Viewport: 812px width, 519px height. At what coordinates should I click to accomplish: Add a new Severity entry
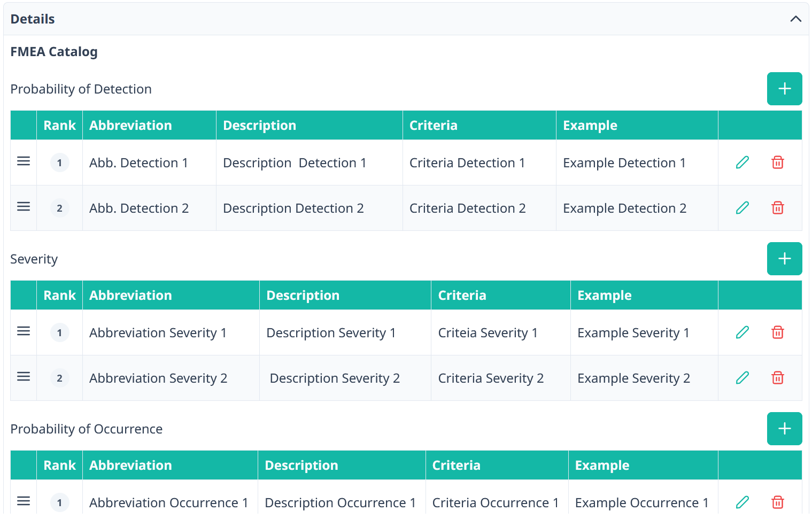pyautogui.click(x=784, y=259)
